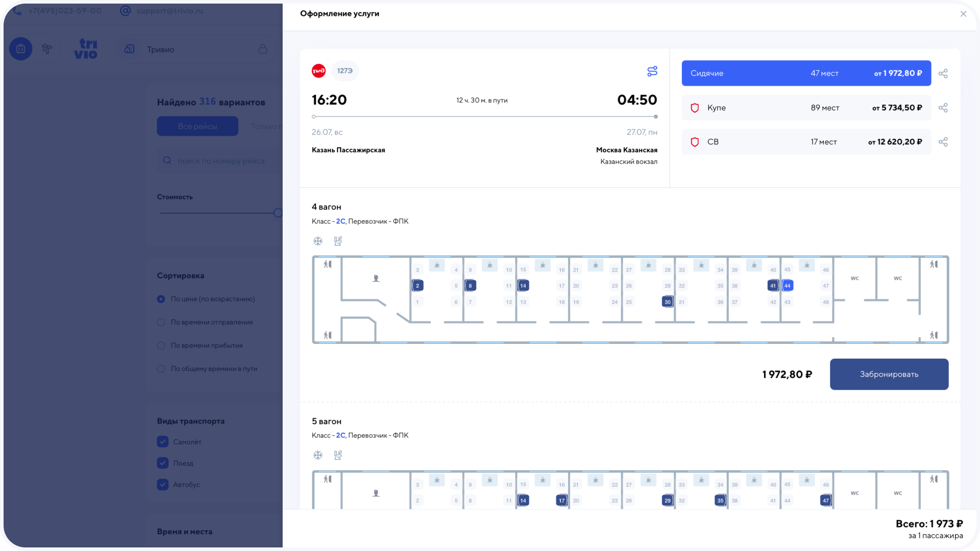Pick seat 35 in 5 вагон

[720, 500]
